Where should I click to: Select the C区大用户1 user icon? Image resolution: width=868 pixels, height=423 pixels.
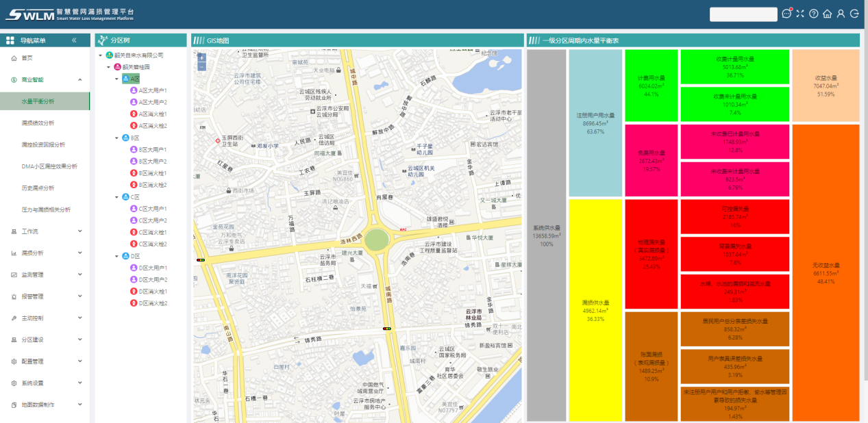coord(134,209)
